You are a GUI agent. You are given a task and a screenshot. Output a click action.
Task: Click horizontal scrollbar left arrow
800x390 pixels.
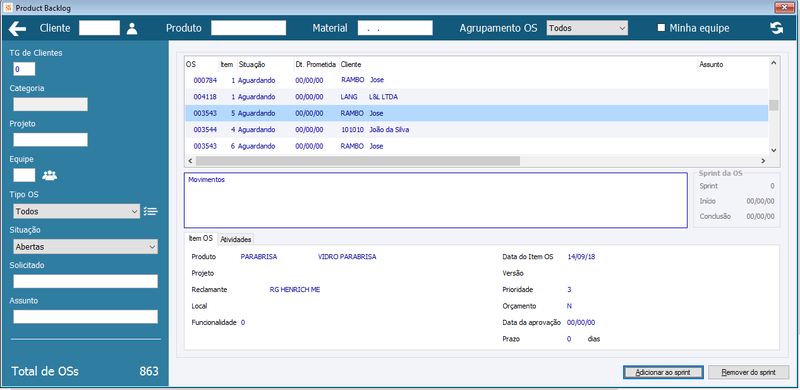pyautogui.click(x=190, y=161)
